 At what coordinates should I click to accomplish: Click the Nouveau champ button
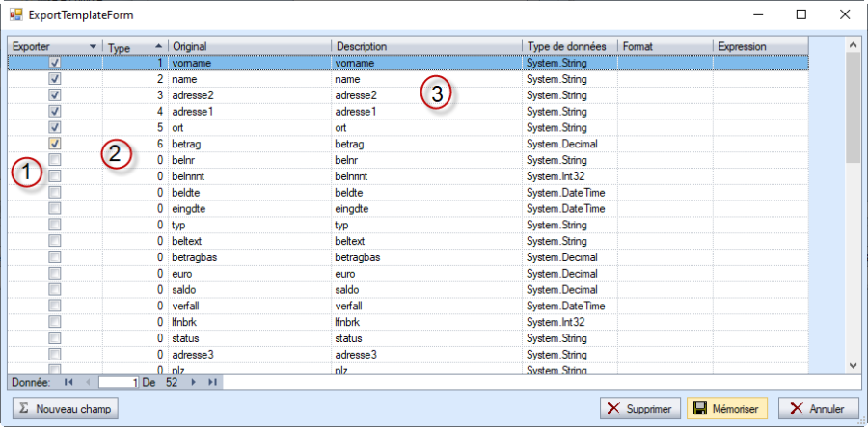65,409
